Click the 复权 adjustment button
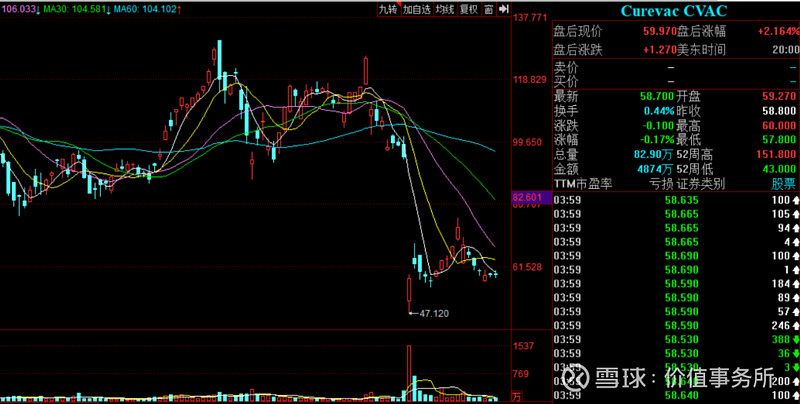Image resolution: width=800 pixels, height=404 pixels. 468,9
